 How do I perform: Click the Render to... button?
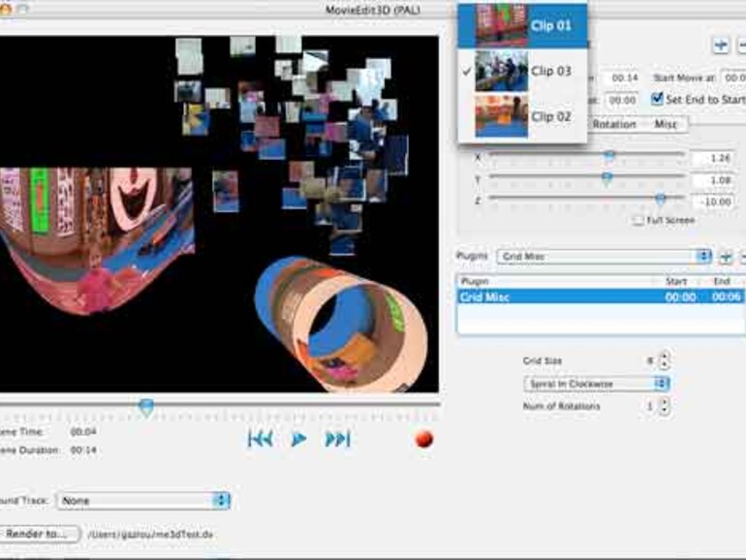(39, 534)
